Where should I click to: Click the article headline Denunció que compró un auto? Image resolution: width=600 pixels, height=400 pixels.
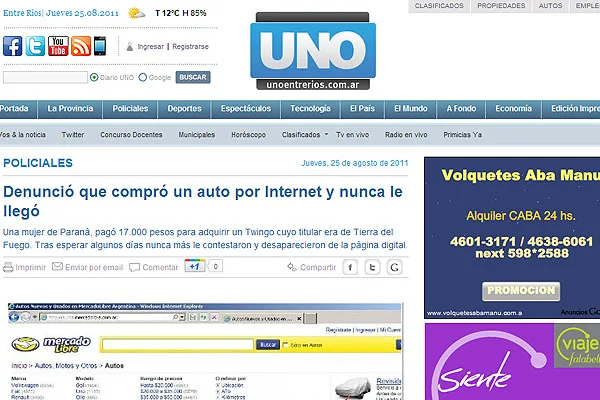[203, 201]
